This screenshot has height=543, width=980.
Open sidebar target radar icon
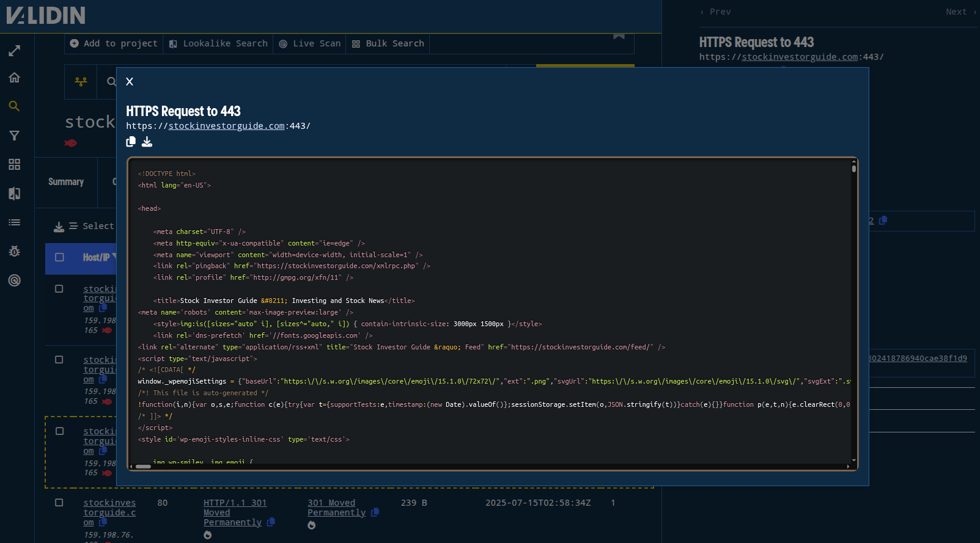[x=14, y=280]
